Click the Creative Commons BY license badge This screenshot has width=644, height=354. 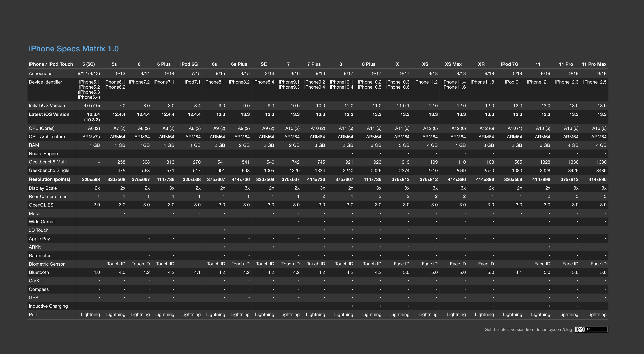click(591, 329)
